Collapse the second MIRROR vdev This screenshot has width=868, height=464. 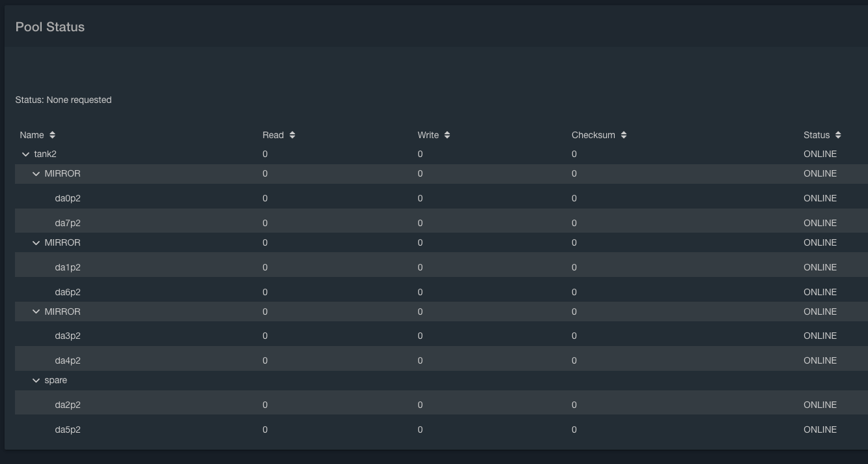(36, 242)
